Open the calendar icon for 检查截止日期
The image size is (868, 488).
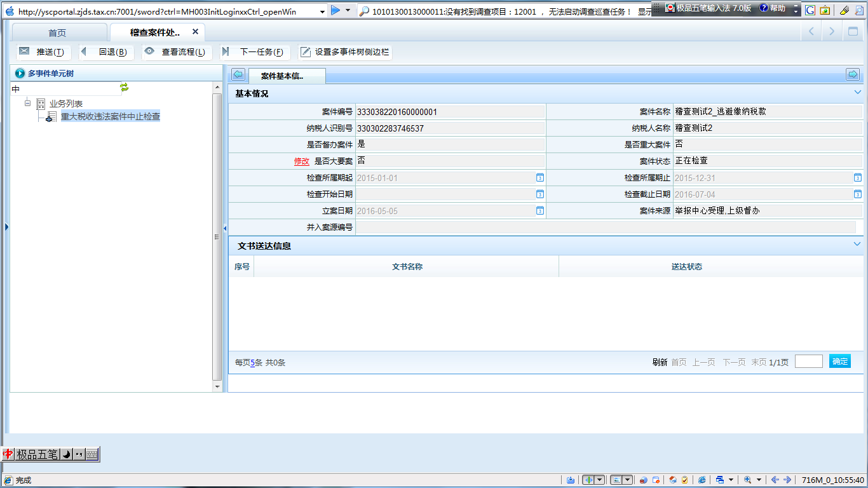(x=858, y=194)
